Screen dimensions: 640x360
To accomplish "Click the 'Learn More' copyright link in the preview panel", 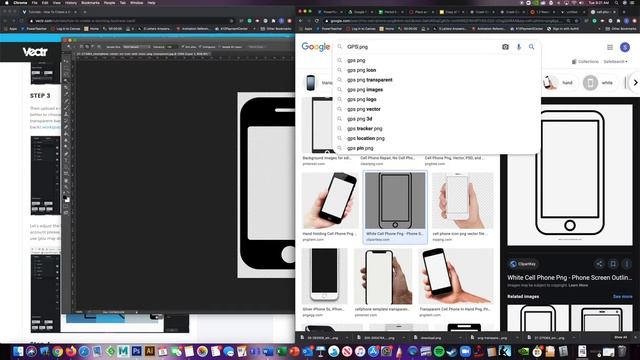I will 578,285.
